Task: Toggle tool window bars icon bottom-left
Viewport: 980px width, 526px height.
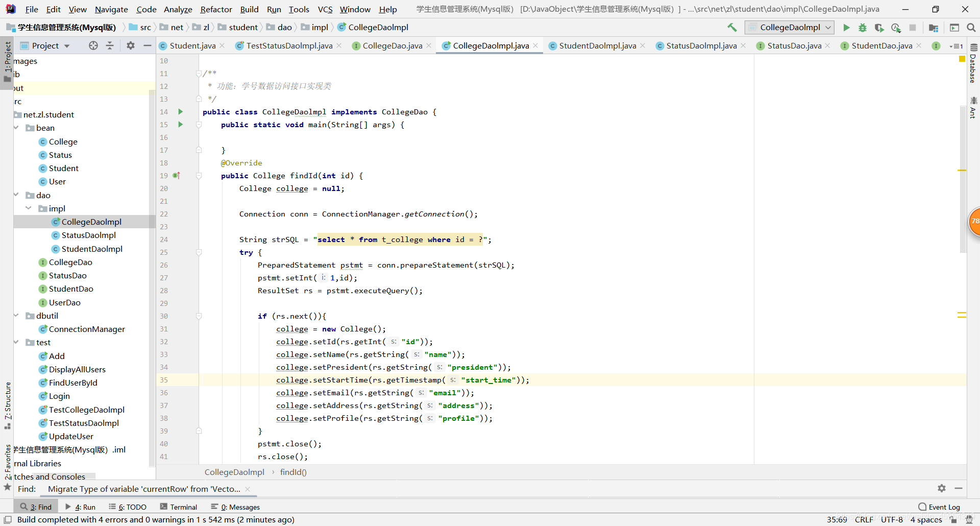Action: click(8, 519)
